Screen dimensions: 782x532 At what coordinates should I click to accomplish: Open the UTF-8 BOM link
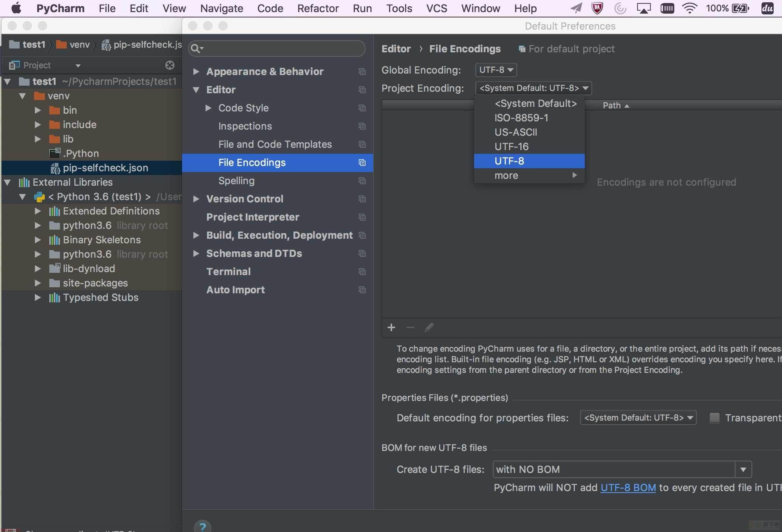click(x=628, y=488)
